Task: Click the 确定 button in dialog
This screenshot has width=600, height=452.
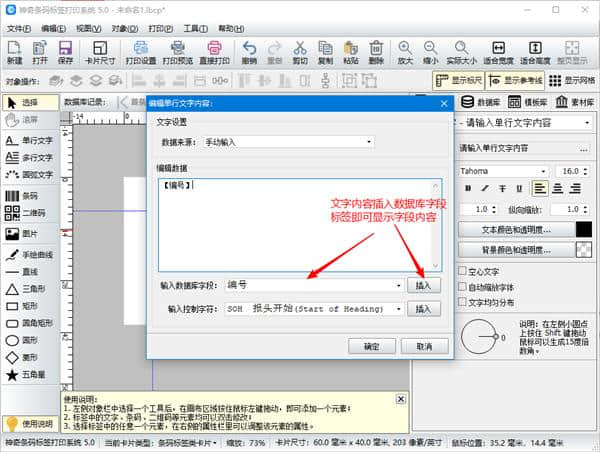Action: [x=372, y=346]
